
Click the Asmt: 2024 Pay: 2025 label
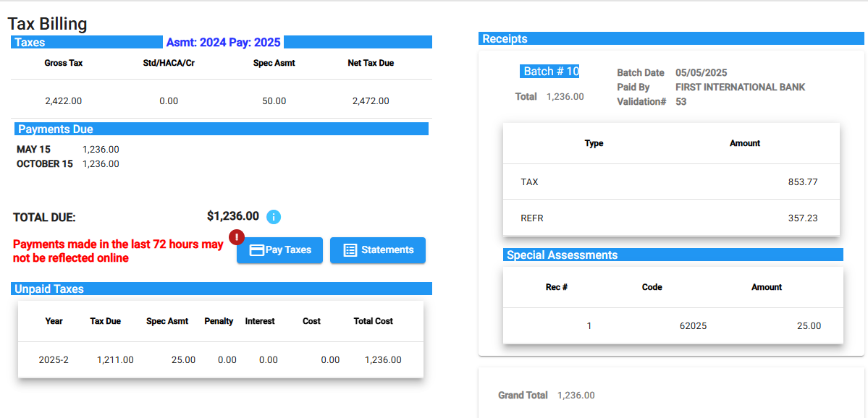coord(223,43)
